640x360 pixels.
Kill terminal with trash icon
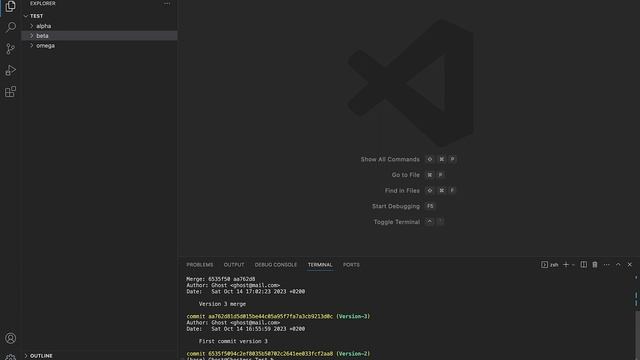click(595, 264)
